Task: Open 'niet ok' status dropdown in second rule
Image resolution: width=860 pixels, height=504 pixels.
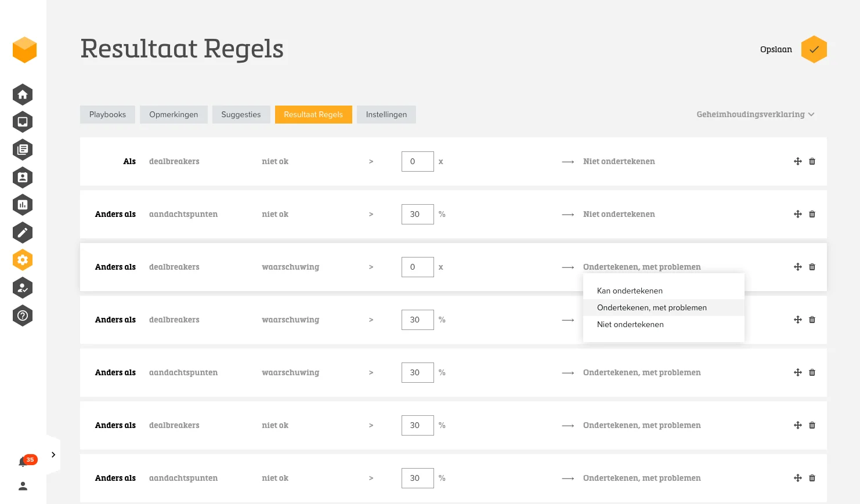Action: click(275, 215)
